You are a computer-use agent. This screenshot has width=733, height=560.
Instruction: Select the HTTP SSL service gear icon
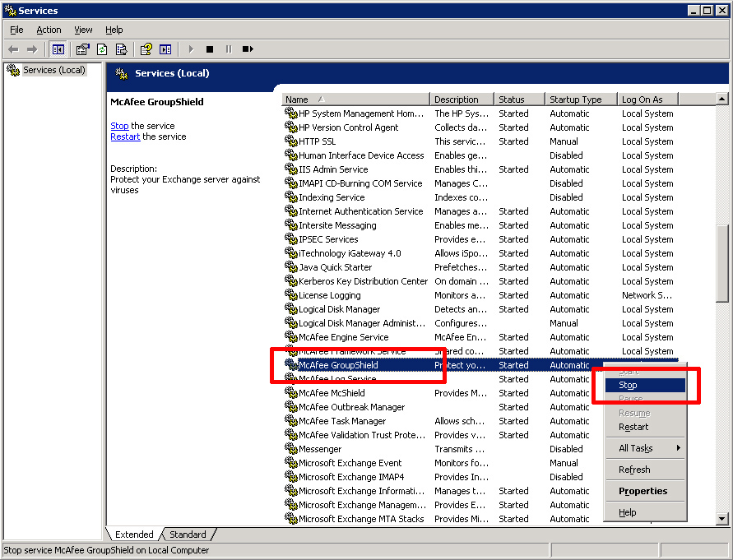(290, 141)
